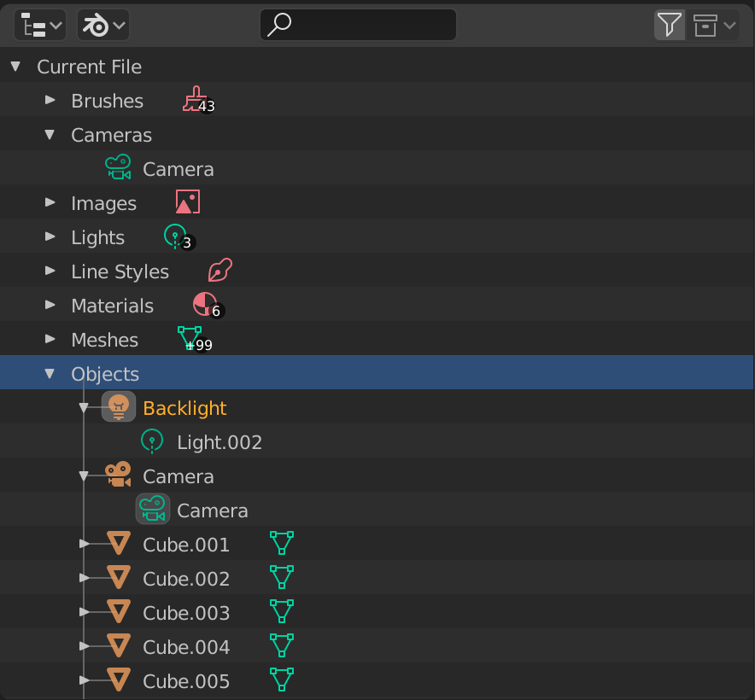Select the Cube.005 object name
755x700 pixels.
pyautogui.click(x=186, y=682)
